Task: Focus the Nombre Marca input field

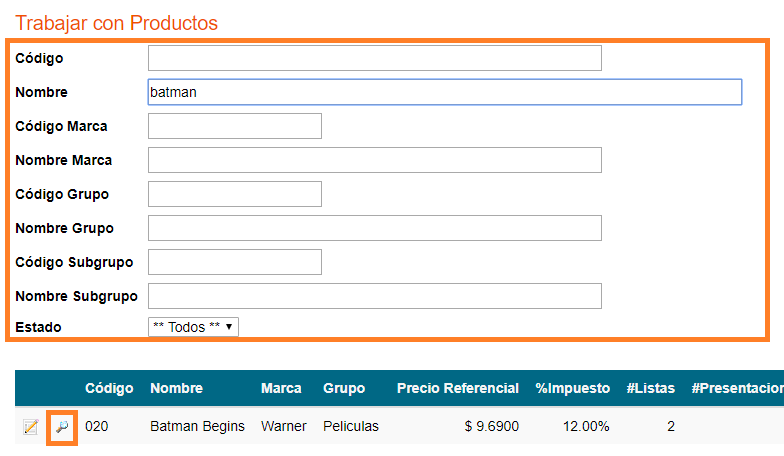Action: tap(374, 160)
